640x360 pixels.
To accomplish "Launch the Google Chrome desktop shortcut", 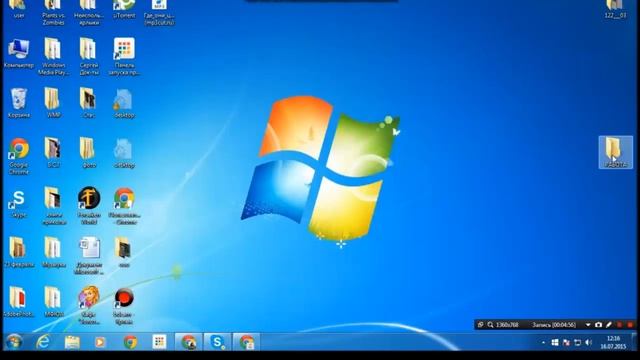I will click(19, 156).
